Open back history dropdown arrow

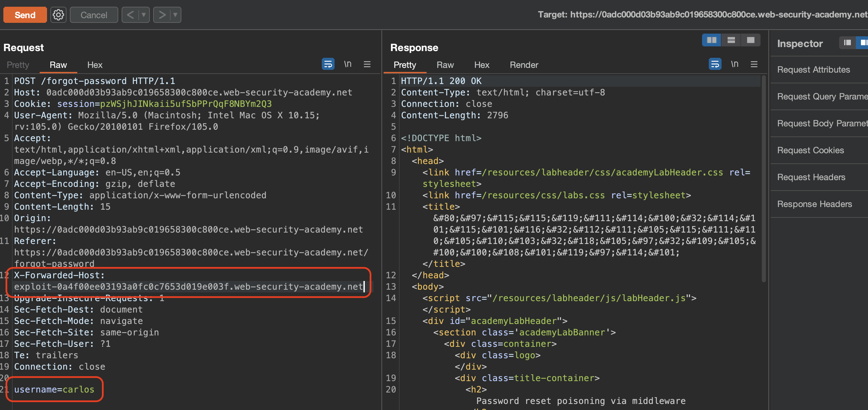tap(143, 15)
